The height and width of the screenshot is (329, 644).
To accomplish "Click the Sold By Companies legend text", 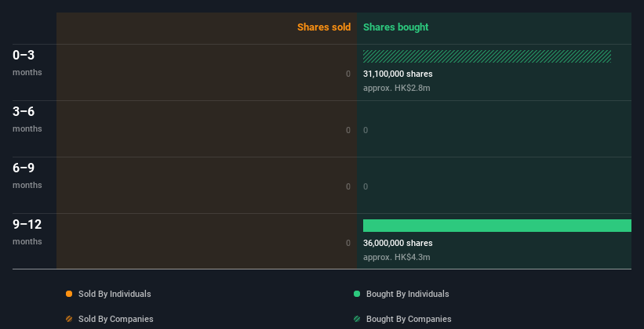I will coord(116,319).
